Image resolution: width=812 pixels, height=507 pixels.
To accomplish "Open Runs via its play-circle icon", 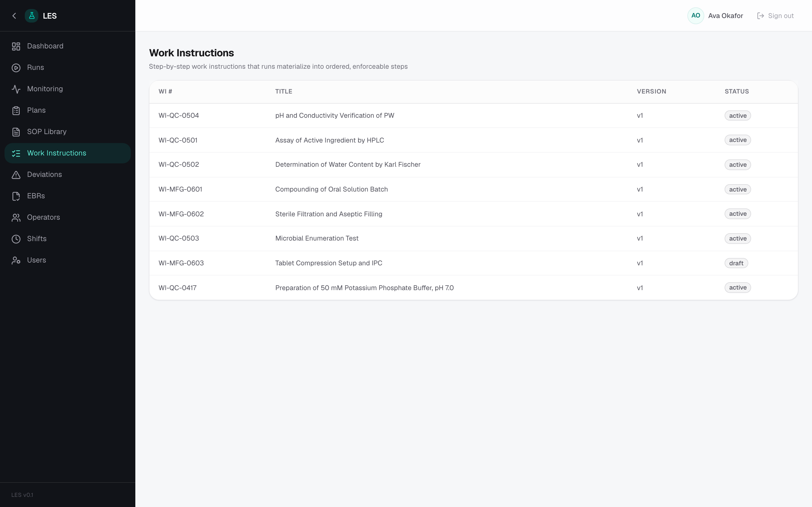I will click(16, 68).
